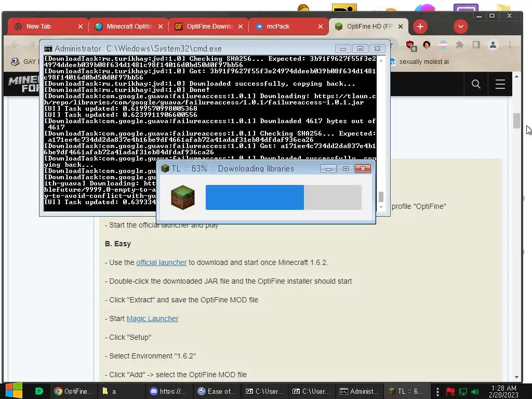
Task: Click the striped flag extension icon
Action: tap(443, 45)
